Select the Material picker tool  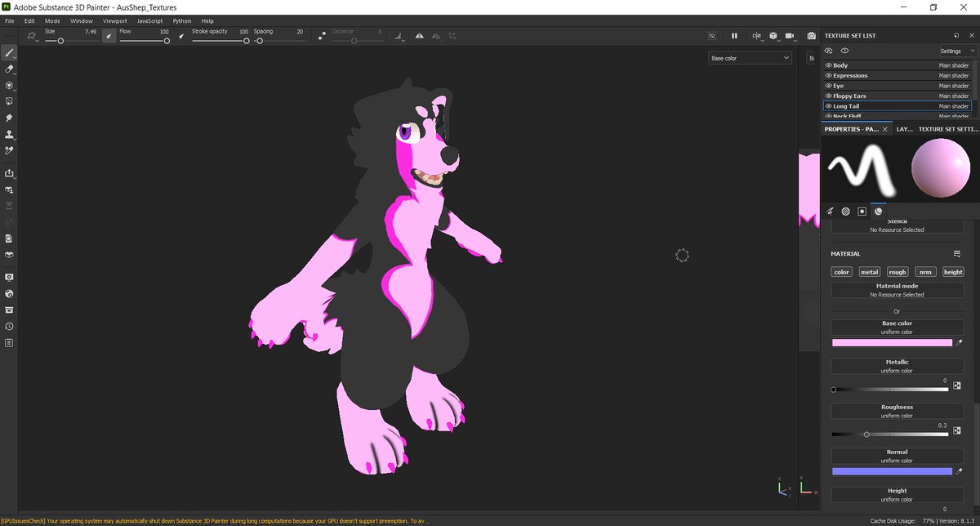pos(9,150)
